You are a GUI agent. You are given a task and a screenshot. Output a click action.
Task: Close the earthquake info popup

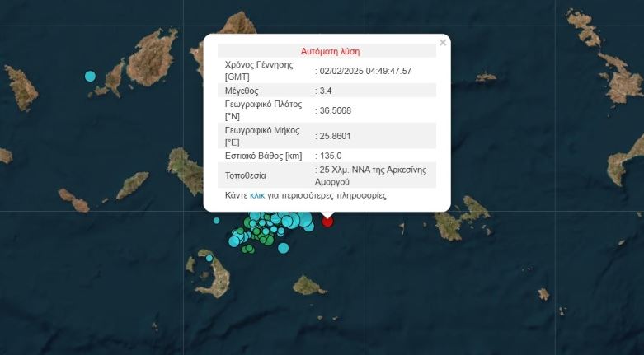click(443, 43)
